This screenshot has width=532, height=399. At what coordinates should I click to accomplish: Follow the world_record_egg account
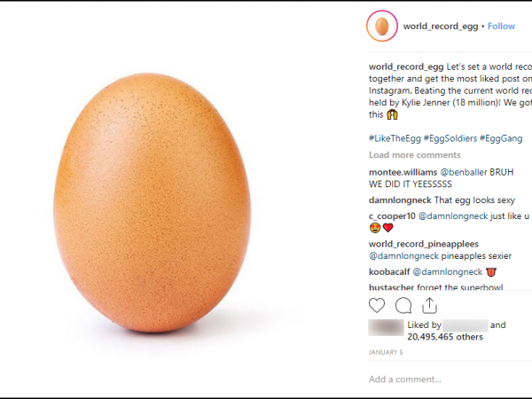click(x=501, y=27)
